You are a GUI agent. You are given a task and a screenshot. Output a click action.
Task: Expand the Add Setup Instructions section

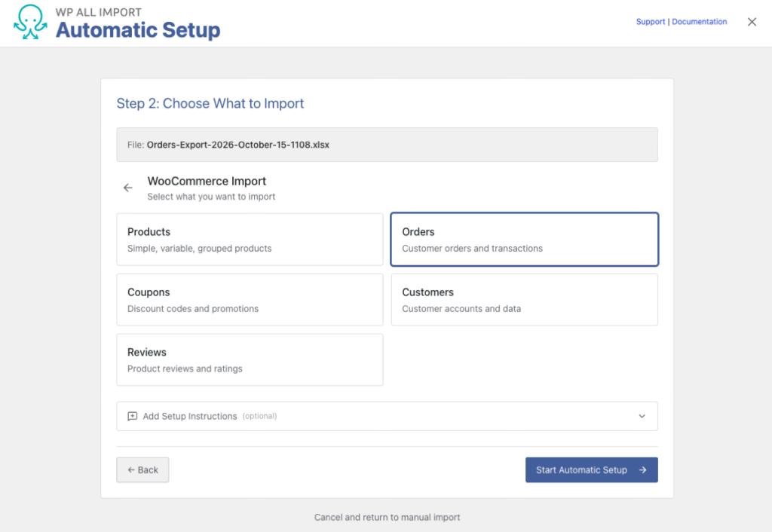pos(387,416)
